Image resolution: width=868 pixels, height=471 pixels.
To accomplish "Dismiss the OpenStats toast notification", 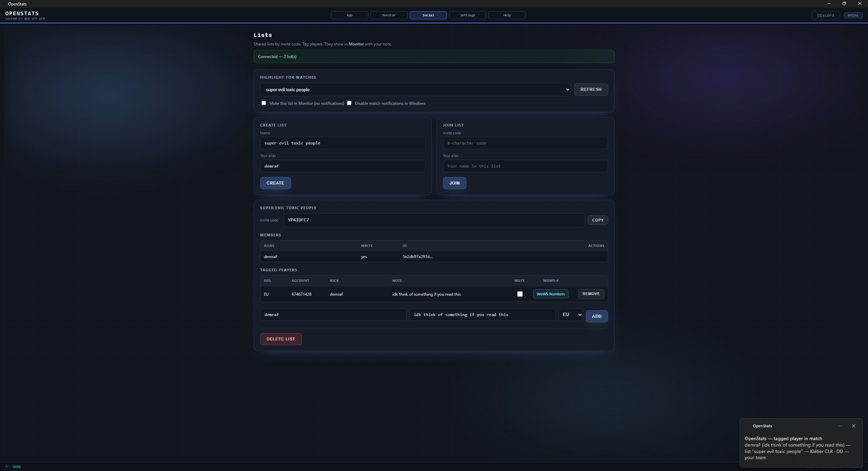I will point(853,426).
